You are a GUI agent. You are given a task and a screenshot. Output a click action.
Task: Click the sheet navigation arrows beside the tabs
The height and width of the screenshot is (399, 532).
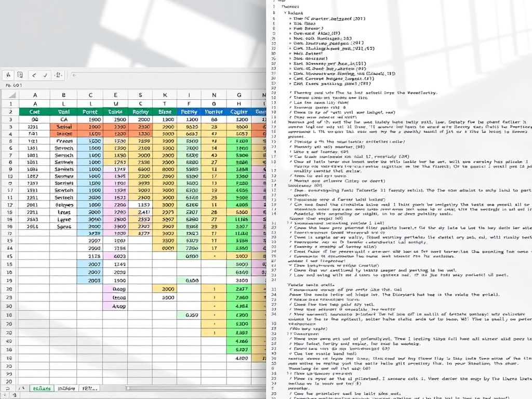tap(21, 388)
